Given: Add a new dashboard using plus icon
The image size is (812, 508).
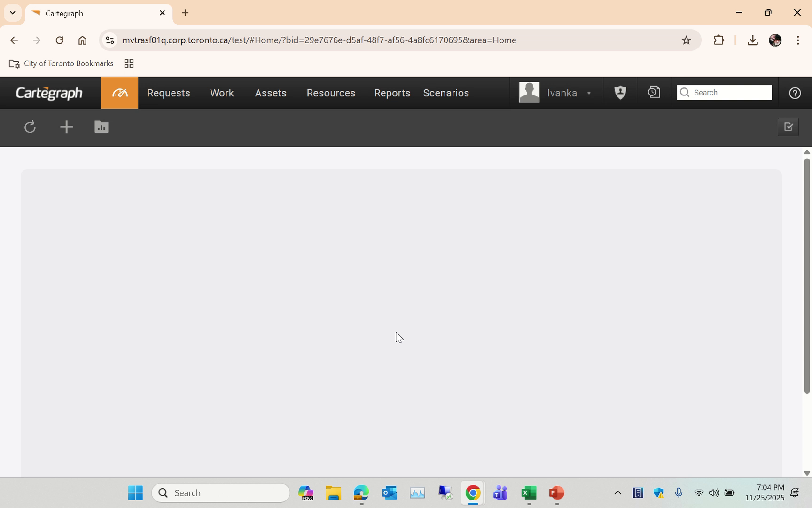Looking at the screenshot, I should point(66,127).
